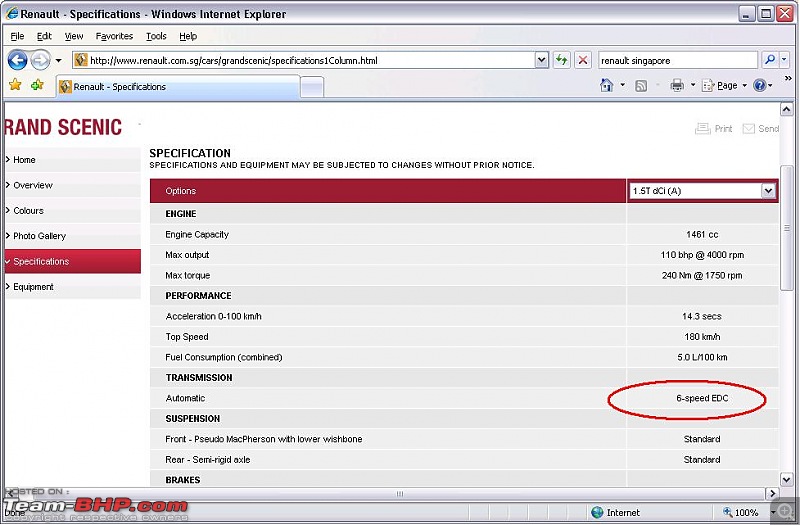Click the printer toolbar icon

point(677,85)
